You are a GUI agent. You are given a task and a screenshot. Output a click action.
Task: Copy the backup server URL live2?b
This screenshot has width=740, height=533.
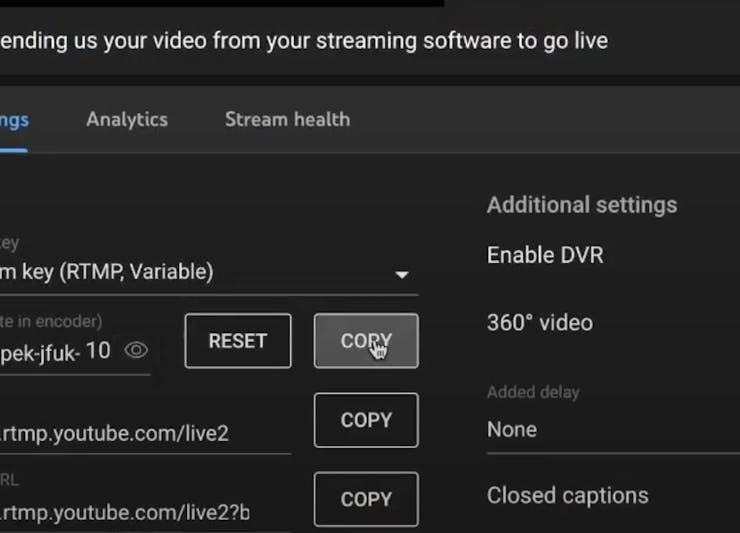[366, 499]
